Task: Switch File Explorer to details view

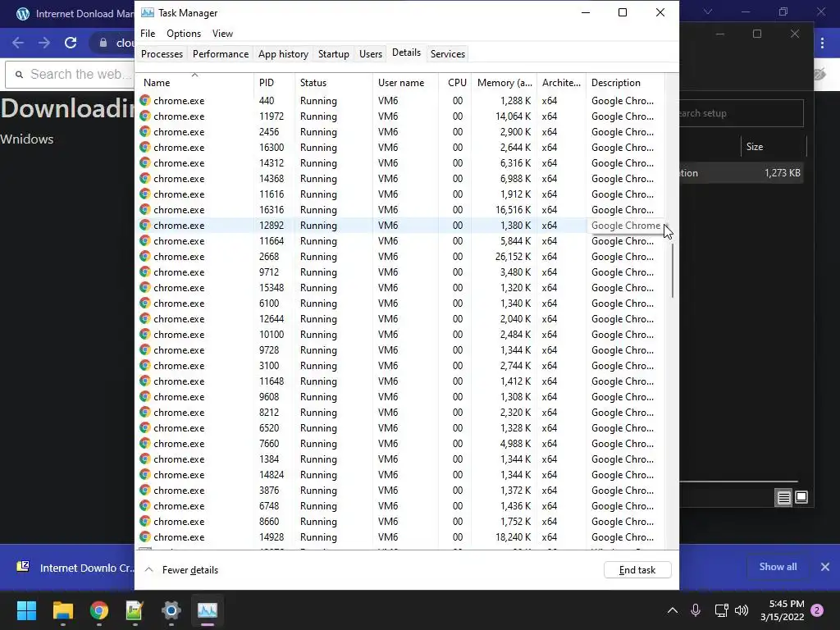Action: click(783, 498)
